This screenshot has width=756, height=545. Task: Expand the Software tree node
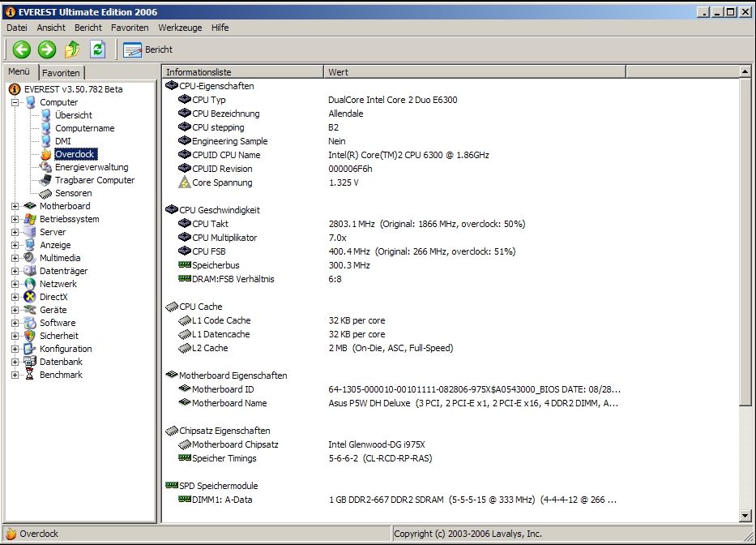(x=15, y=323)
